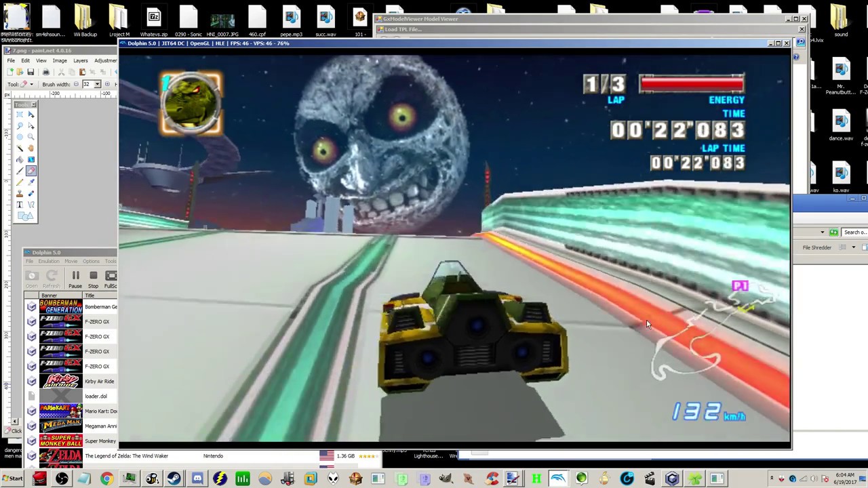Click the Search field in right-side window

pos(854,232)
